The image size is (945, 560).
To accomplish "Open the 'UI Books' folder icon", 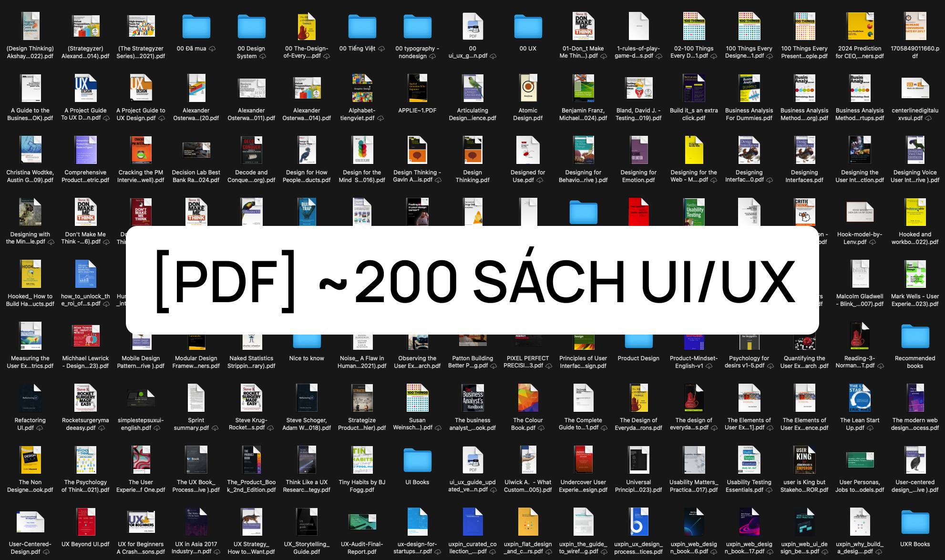I will 418,460.
